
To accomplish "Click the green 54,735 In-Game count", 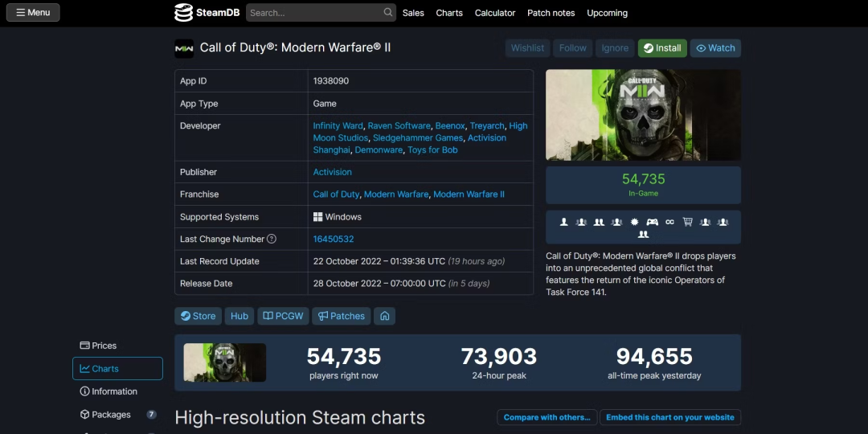I will [643, 179].
